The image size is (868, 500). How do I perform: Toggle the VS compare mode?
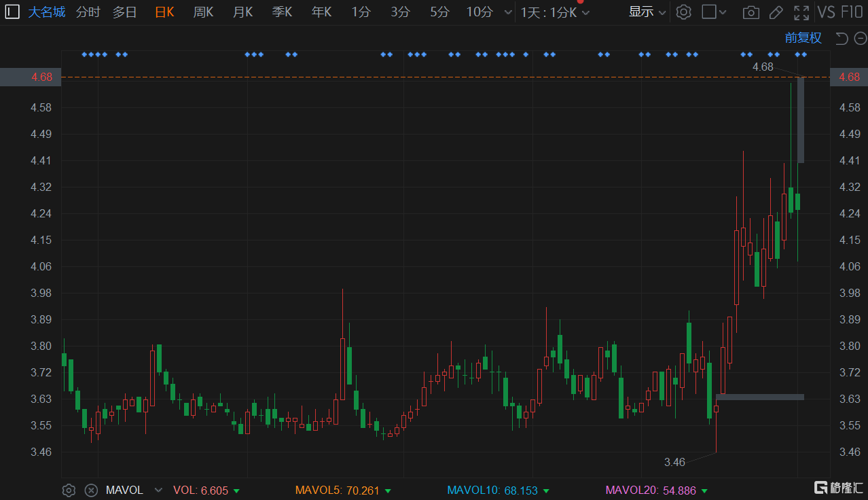tap(826, 12)
